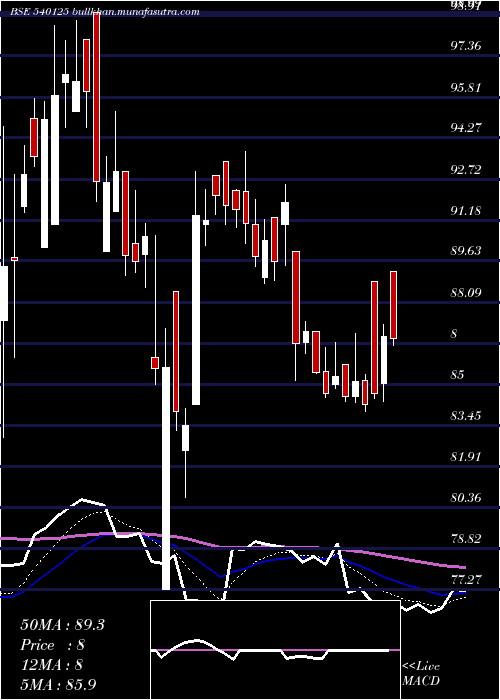Viewport: 500px width, 700px height.
Task: Click the 50MA : 89.3 readout
Action: tap(62, 625)
